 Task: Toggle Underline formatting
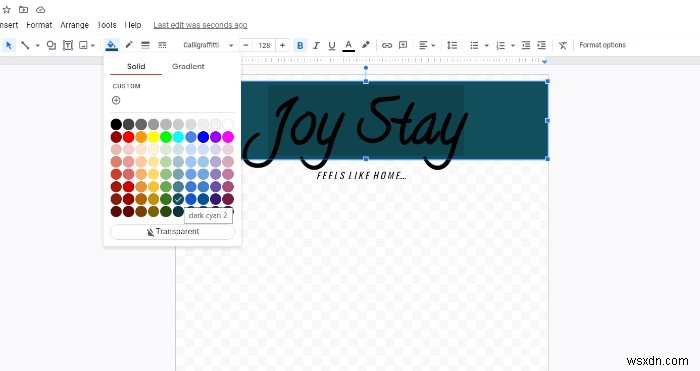332,45
